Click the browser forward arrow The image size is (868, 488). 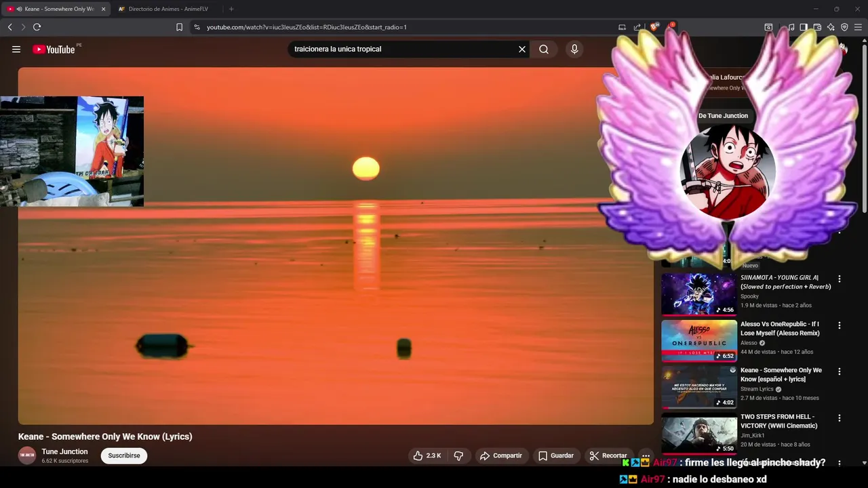click(x=23, y=27)
